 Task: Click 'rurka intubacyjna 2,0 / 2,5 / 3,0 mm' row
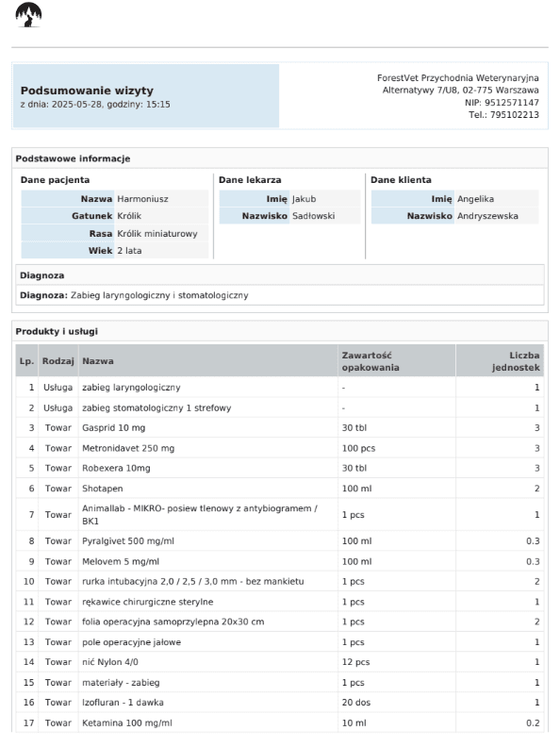[280, 582]
